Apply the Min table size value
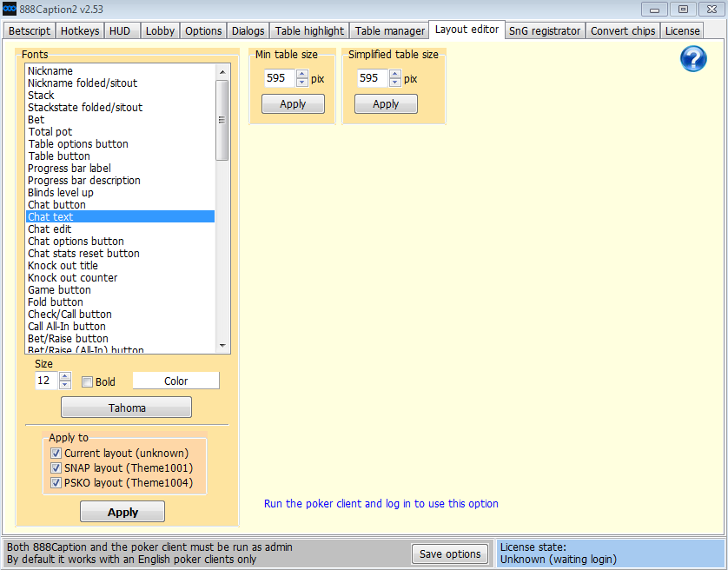 click(x=293, y=104)
